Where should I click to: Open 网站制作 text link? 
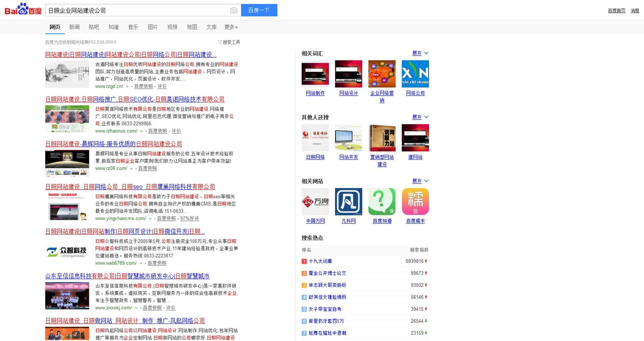point(315,93)
